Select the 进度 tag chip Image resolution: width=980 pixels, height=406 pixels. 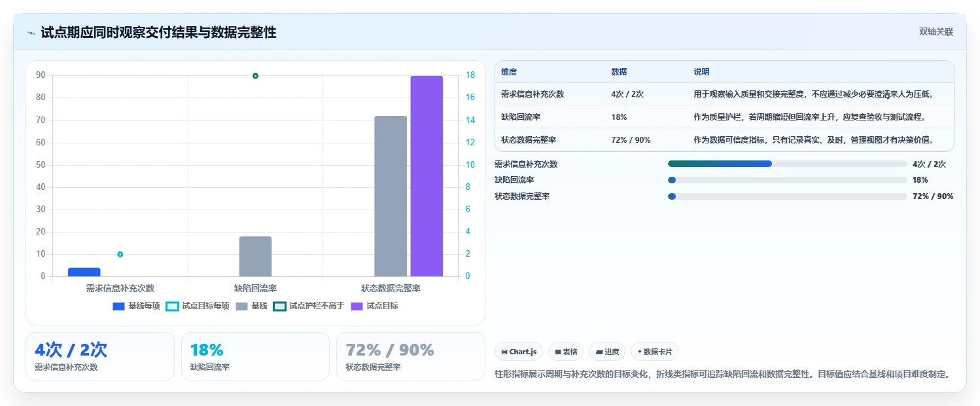607,352
